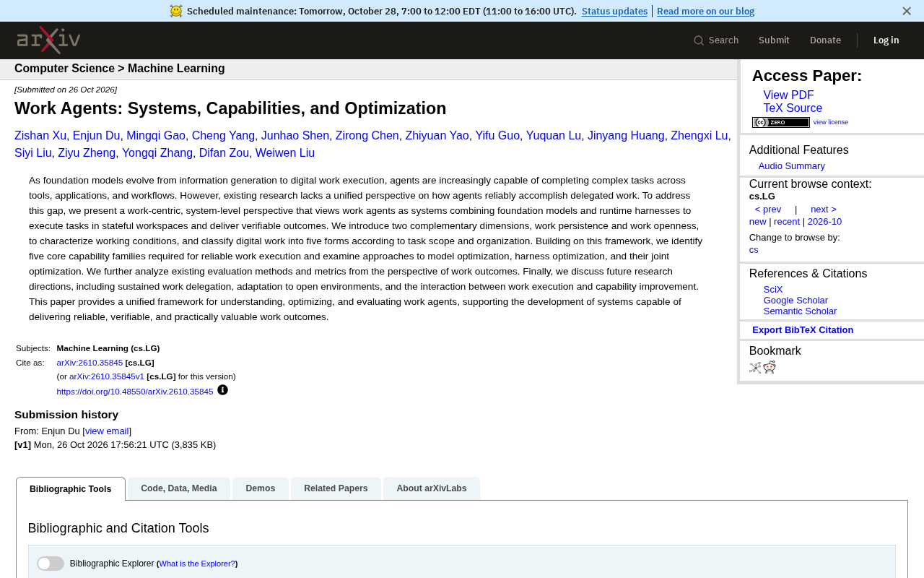Viewport: 924px width, 578px height.
Task: Click Export BibTeX Citation
Action: coord(803,330)
